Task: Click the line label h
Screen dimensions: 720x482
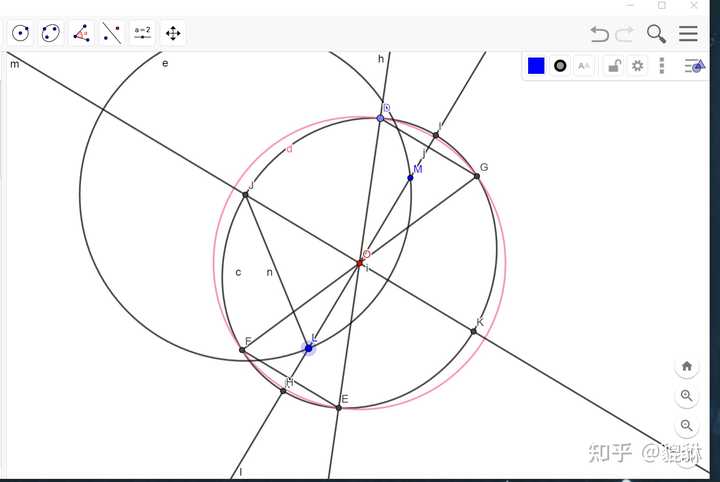Action: point(381,59)
